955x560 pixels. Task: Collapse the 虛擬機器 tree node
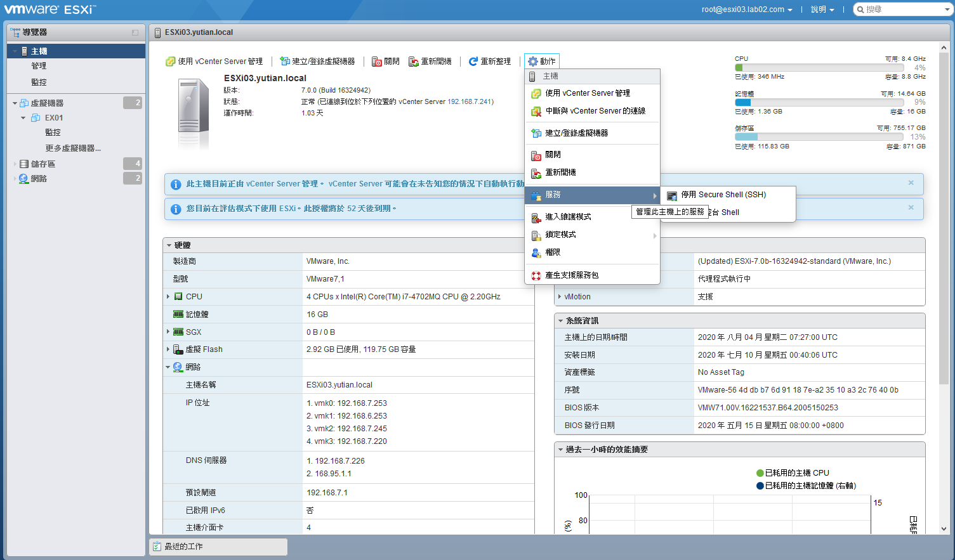pyautogui.click(x=15, y=103)
